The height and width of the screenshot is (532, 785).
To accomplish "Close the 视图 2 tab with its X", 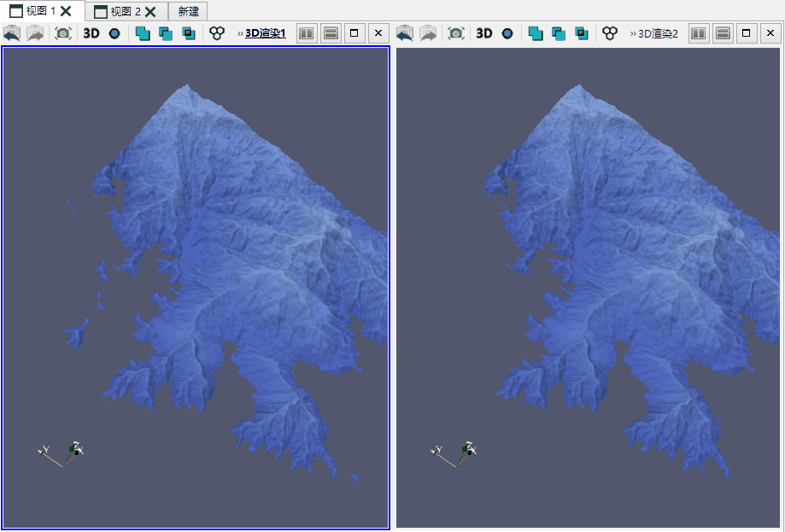I will tap(150, 11).
